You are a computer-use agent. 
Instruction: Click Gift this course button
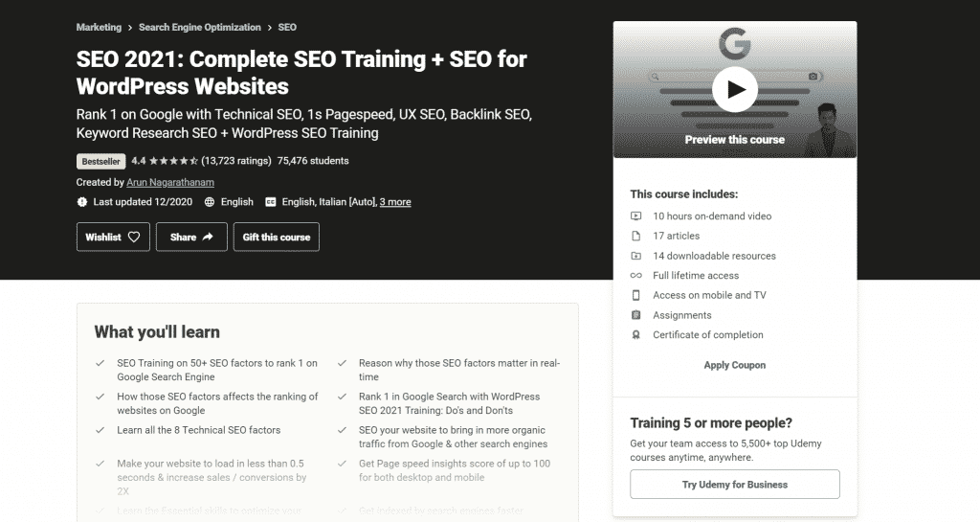coord(277,237)
